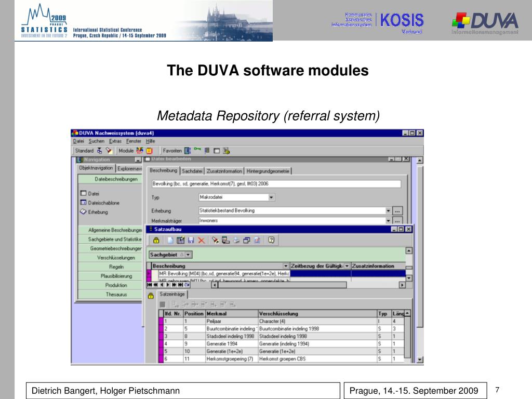Click the Edit table icon in Satzaufbau toolbar
This screenshot has height=399, width=532.
pyautogui.click(x=180, y=240)
